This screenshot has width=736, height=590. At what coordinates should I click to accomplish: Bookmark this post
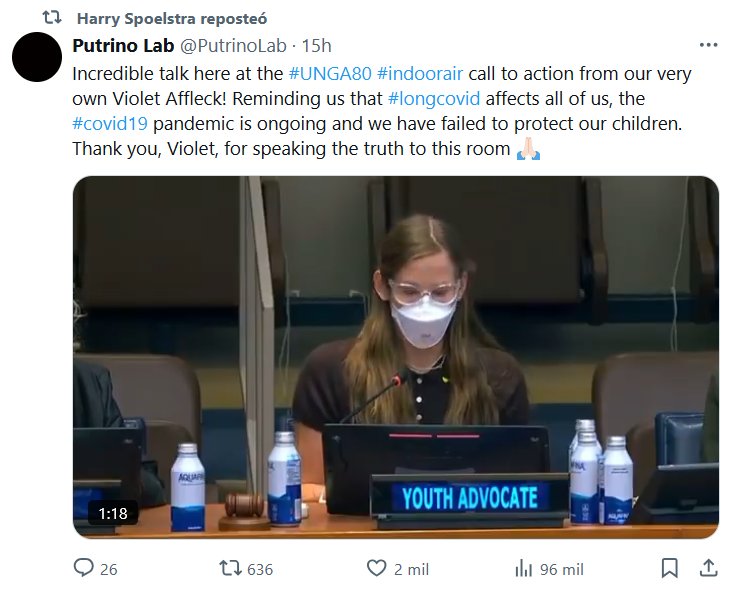click(x=669, y=568)
